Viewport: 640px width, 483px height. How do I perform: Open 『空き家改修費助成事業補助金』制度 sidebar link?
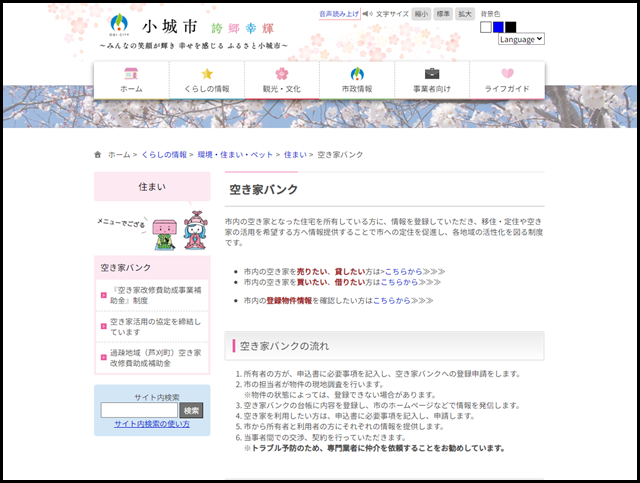click(156, 295)
